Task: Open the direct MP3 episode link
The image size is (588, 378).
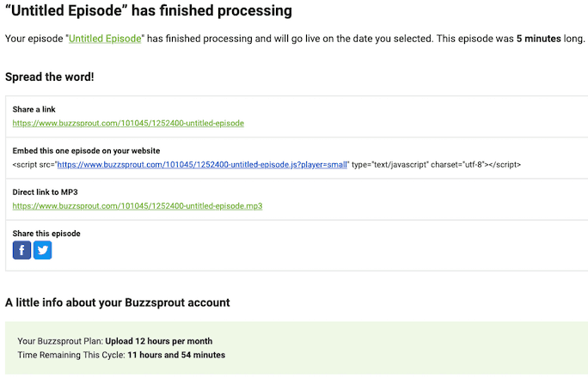Action: tap(138, 206)
